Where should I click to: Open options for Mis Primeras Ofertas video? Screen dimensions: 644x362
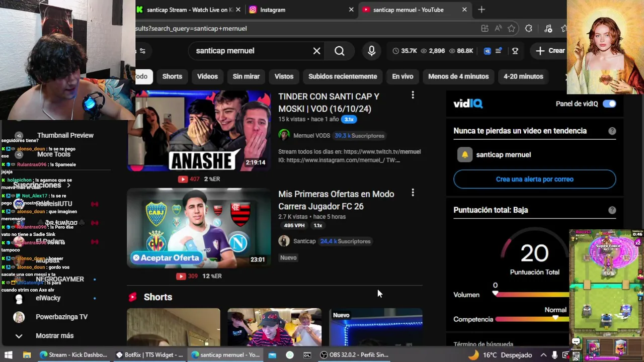(413, 193)
